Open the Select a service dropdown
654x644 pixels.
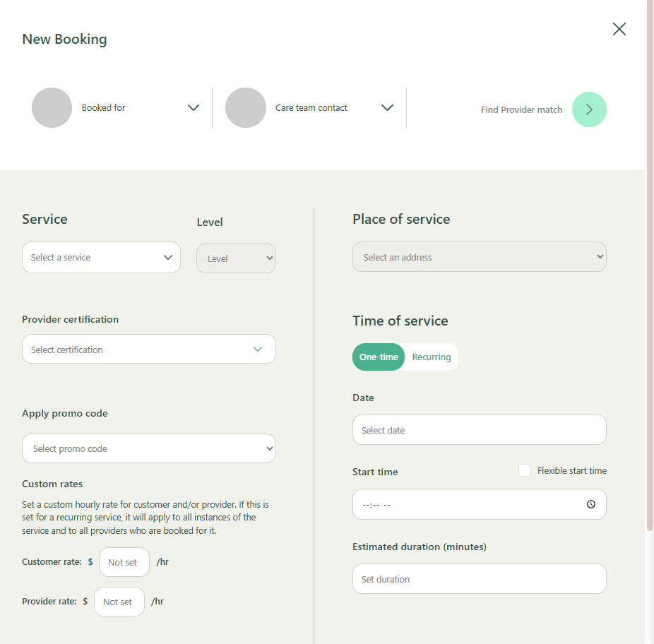[101, 258]
